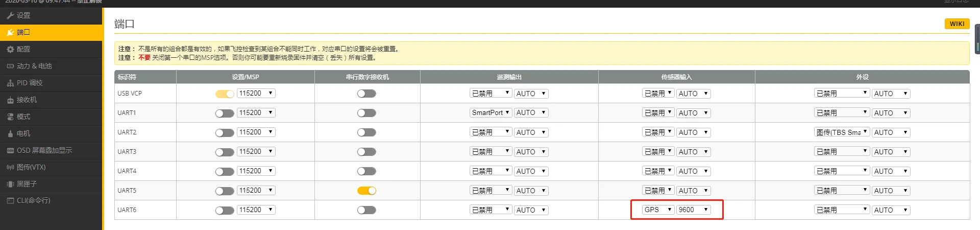This screenshot has width=980, height=230.
Task: Click the 图传(VTX) antenna icon
Action: 10,168
